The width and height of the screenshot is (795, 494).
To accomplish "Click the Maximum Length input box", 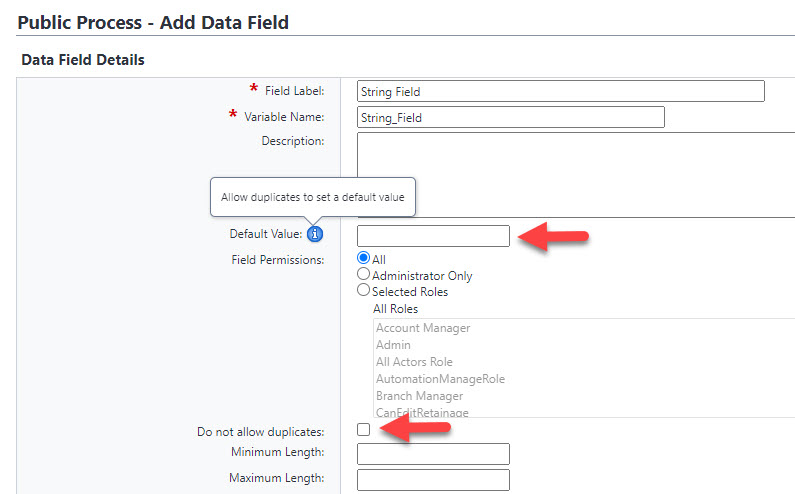I will click(x=433, y=479).
